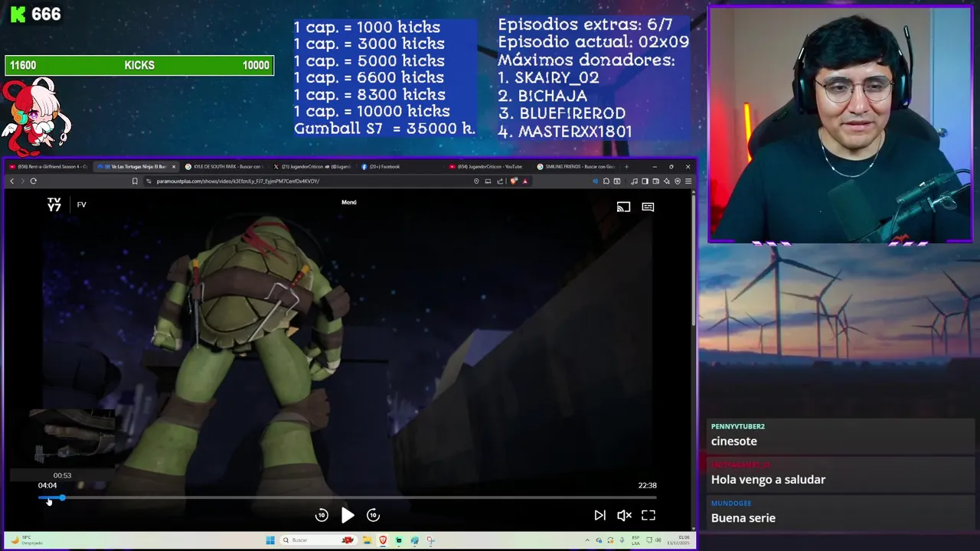
Task: Close the Las Tortugas Ninja tab
Action: (174, 166)
